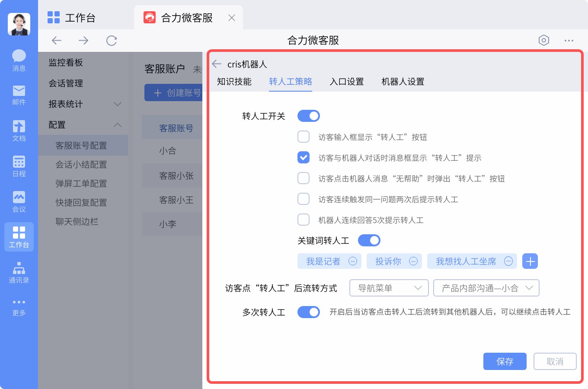Click the 取消 button
588x389 pixels.
[x=555, y=361]
